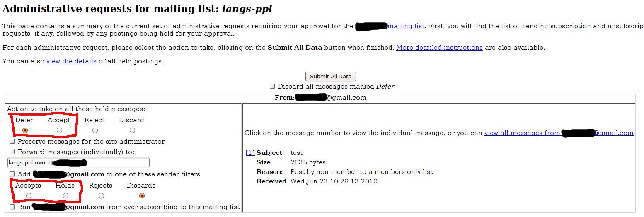Choose the Reject action radio button
644x217 pixels.
pyautogui.click(x=95, y=130)
